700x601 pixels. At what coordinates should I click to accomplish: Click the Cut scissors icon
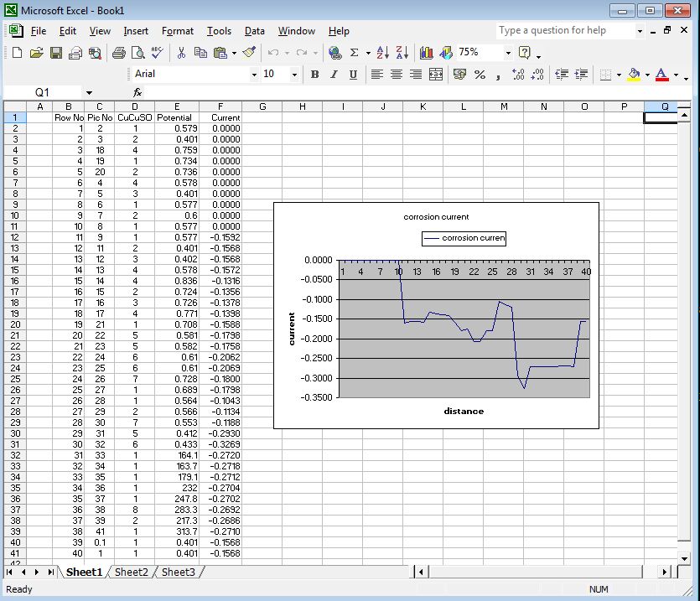point(180,52)
